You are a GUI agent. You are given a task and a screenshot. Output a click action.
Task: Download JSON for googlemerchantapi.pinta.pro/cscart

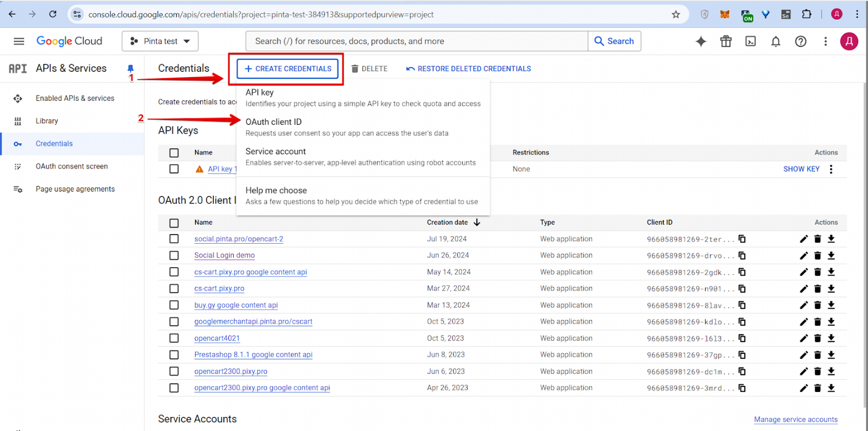[x=831, y=322]
